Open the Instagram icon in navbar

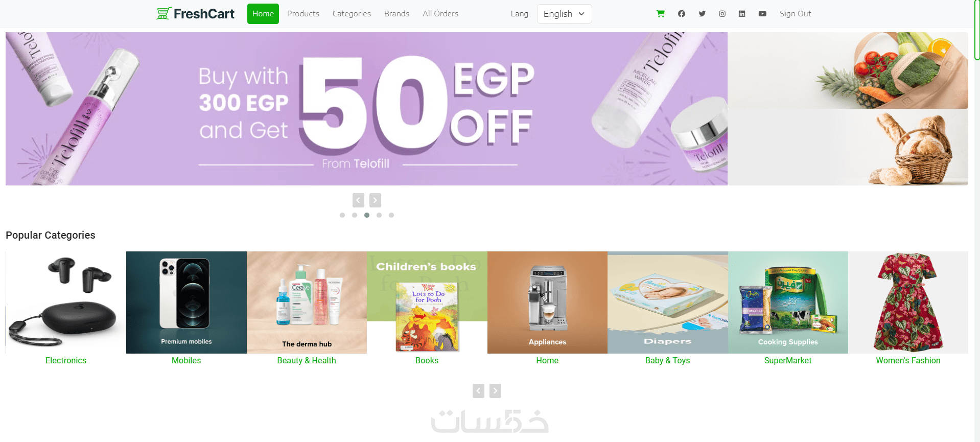click(722, 14)
